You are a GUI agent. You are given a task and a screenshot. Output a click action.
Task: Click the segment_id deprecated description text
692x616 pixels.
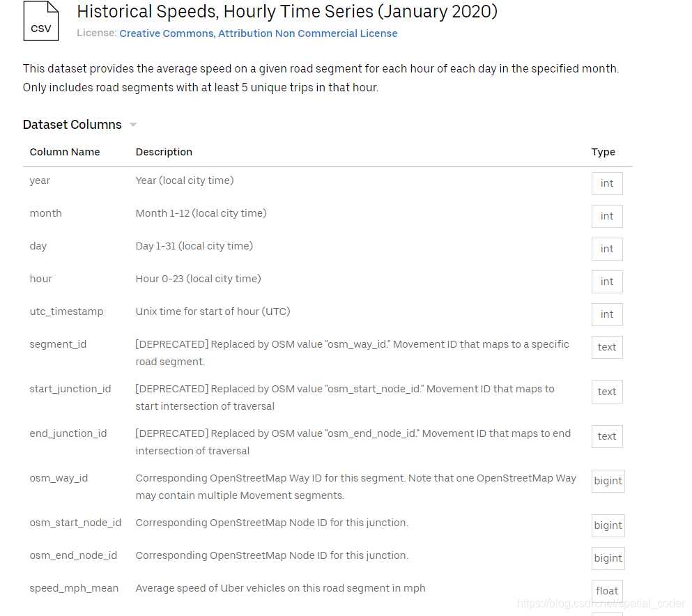[352, 353]
